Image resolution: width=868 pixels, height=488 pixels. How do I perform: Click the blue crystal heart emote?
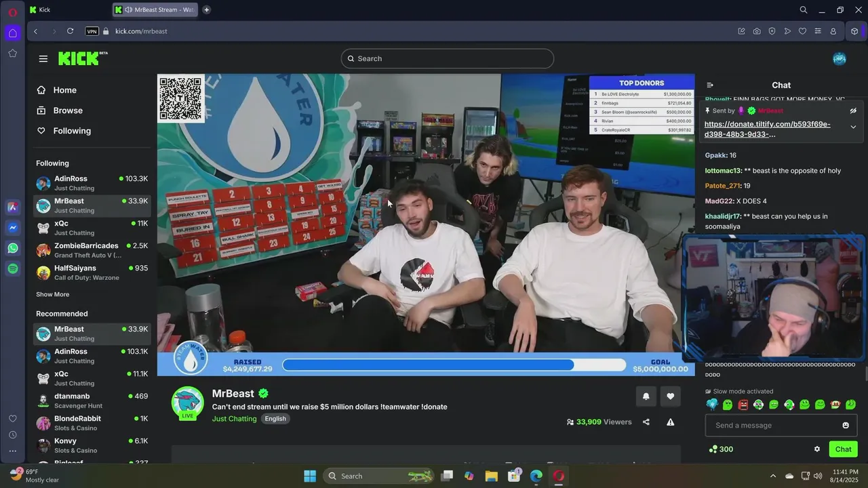click(x=712, y=405)
